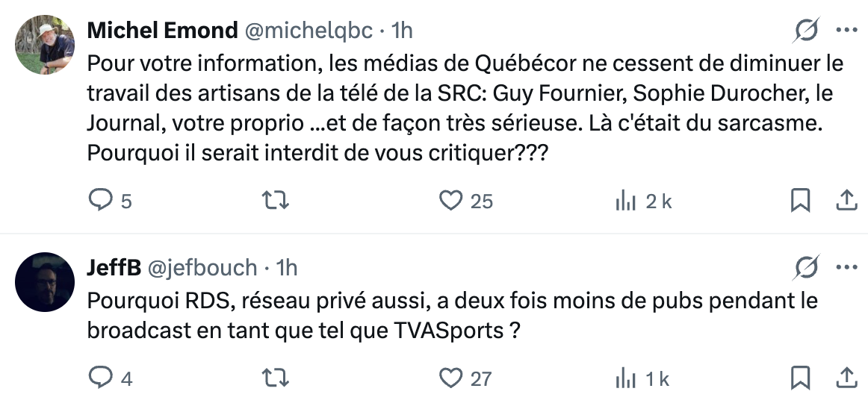View analytics for Michel Emond's tweet
Image resolution: width=868 pixels, height=409 pixels.
[624, 200]
